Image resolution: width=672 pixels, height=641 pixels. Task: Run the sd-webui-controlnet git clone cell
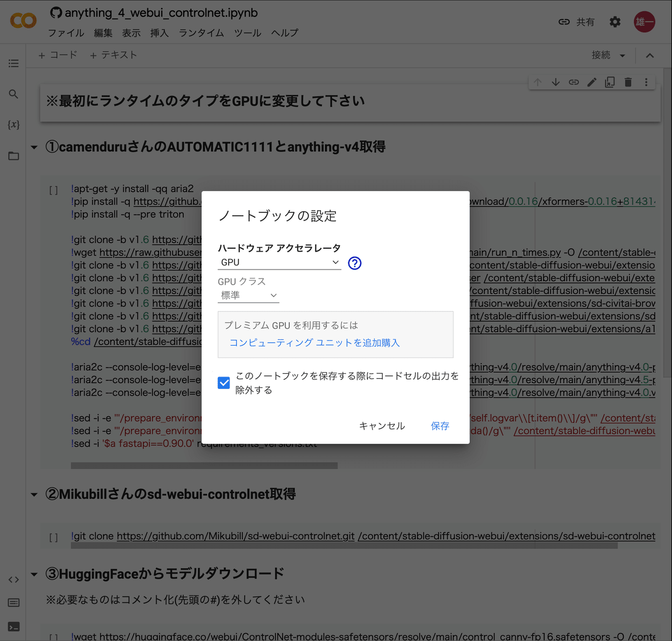click(x=54, y=538)
